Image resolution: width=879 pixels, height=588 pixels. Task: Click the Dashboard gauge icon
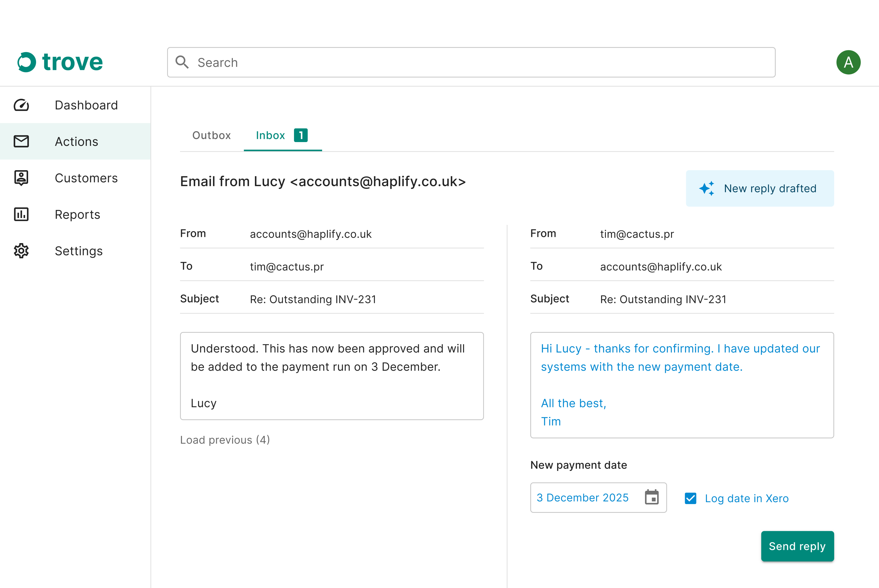click(21, 105)
